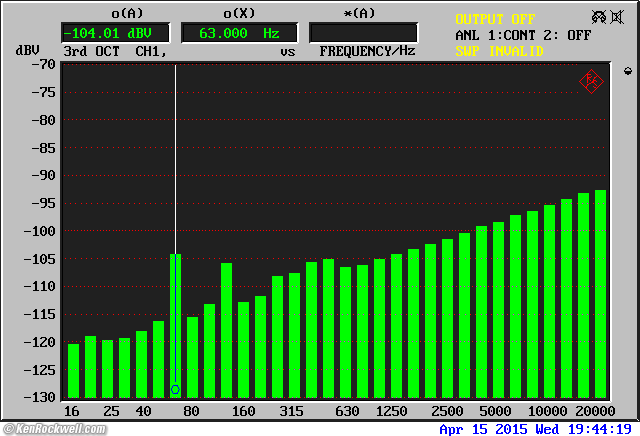The image size is (640, 436).
Task: Click the leftmost green bar at 16 Hz
Action: 73,370
